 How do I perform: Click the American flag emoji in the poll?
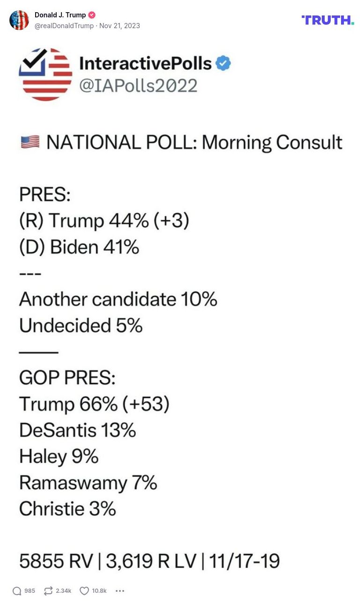30,142
